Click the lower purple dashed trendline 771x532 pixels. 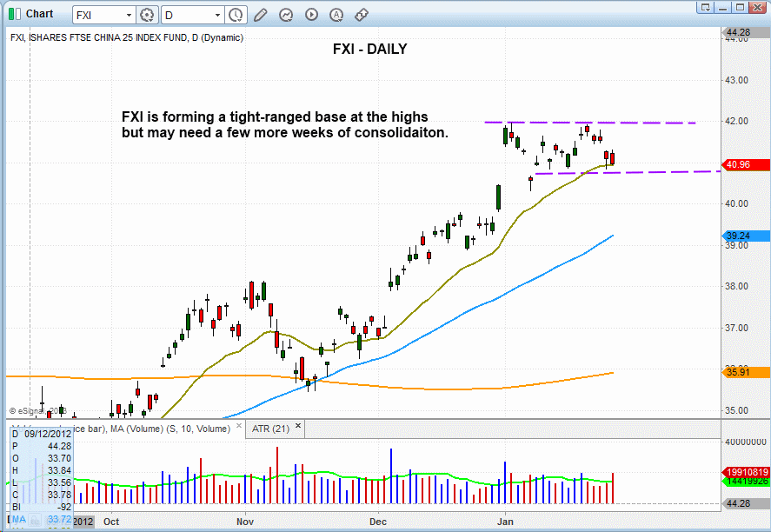click(x=628, y=173)
